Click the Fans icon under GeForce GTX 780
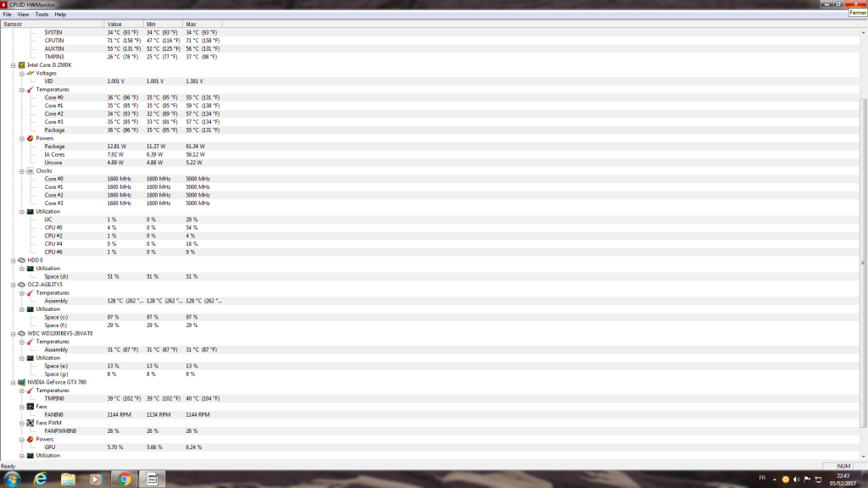This screenshot has width=868, height=488. click(31, 407)
